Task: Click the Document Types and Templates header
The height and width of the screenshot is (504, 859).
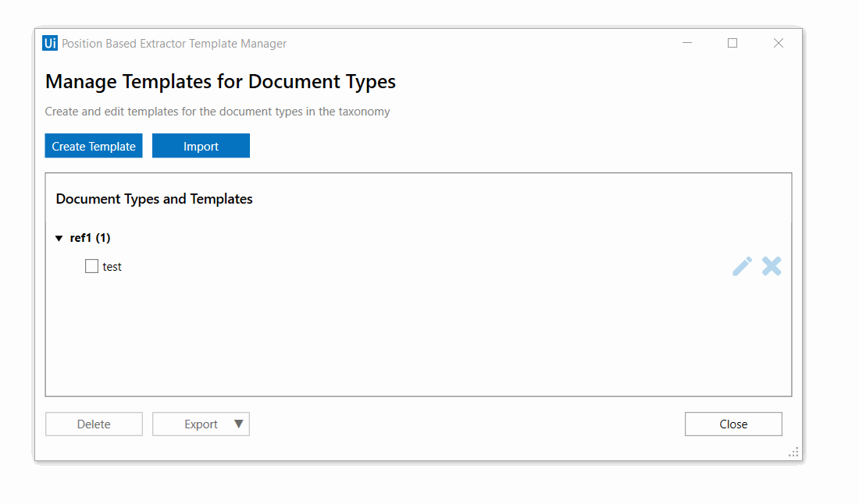Action: [x=154, y=199]
